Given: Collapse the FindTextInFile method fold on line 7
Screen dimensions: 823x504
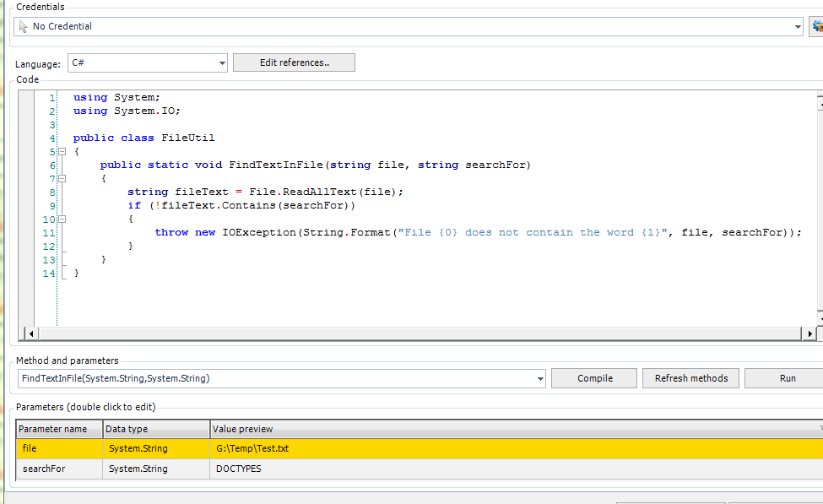Looking at the screenshot, I should tap(62, 179).
